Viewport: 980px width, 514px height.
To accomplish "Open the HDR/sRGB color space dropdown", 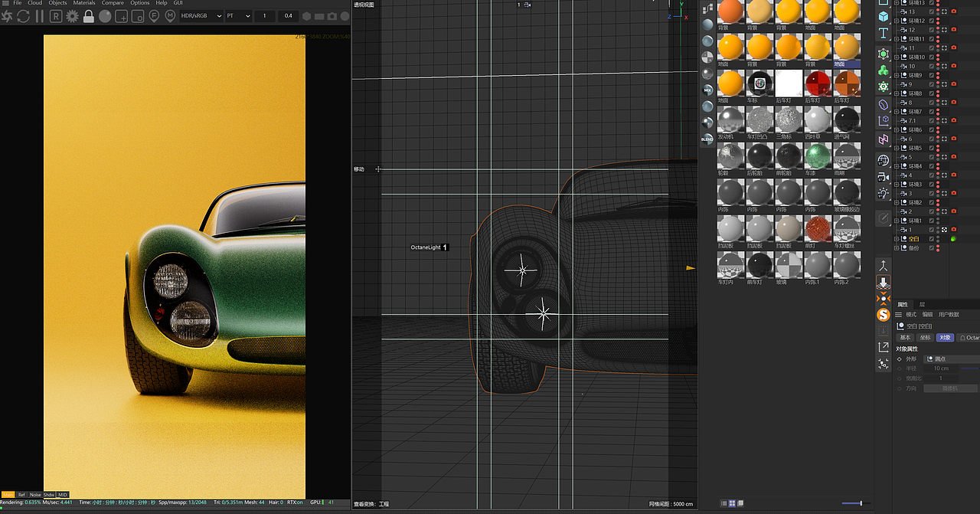I will coord(201,16).
